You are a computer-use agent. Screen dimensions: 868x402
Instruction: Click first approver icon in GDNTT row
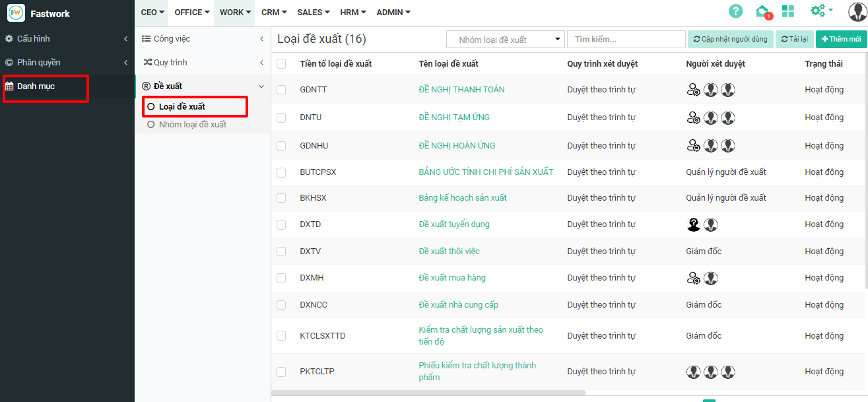[x=693, y=90]
